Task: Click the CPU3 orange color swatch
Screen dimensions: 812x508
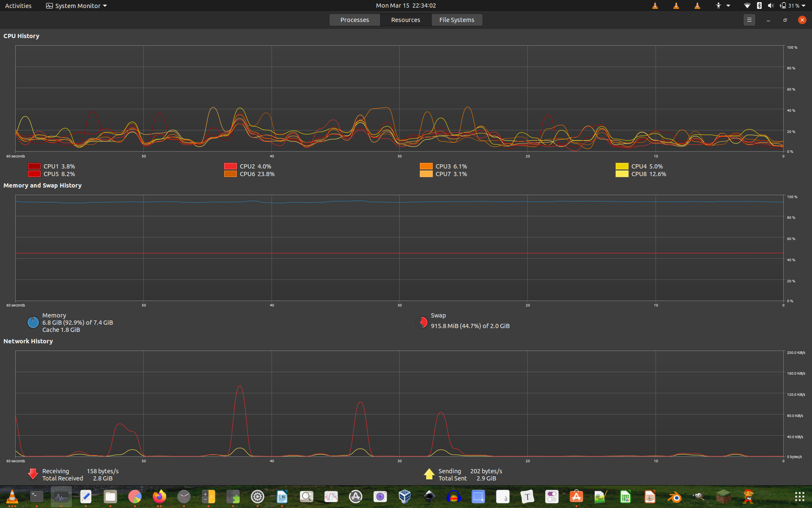Action: [426, 166]
